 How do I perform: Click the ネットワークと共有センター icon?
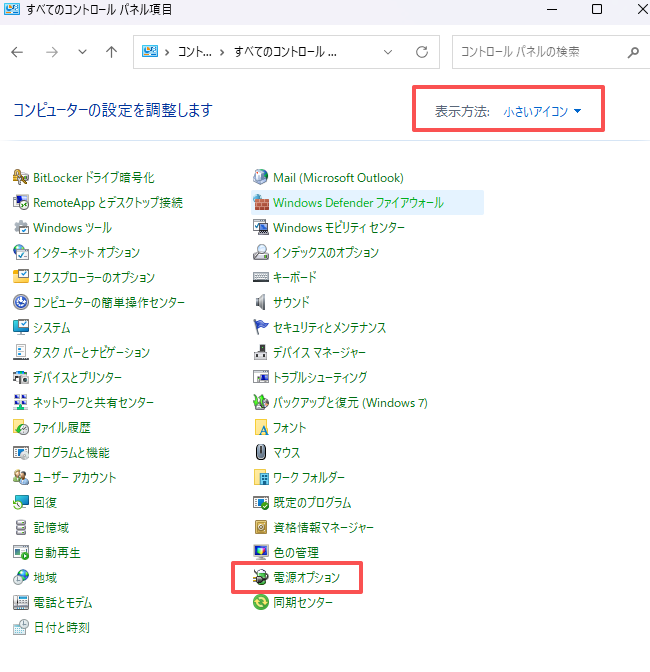coord(21,402)
